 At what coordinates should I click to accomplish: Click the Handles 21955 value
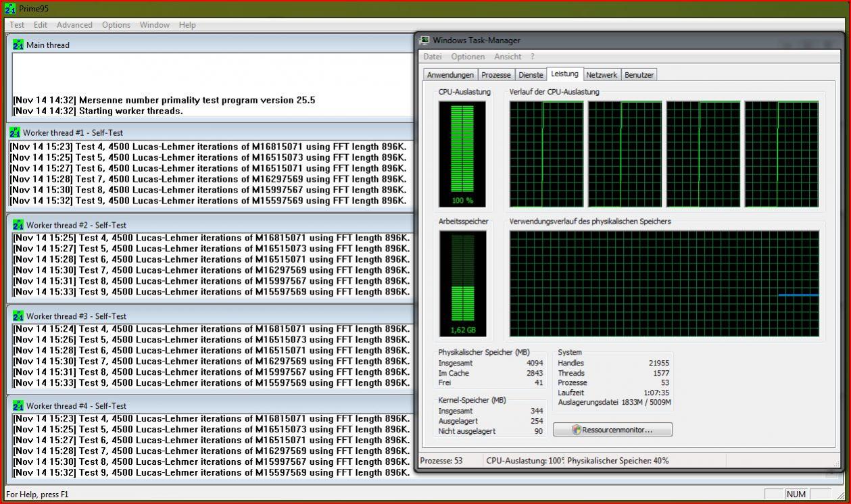tap(659, 363)
